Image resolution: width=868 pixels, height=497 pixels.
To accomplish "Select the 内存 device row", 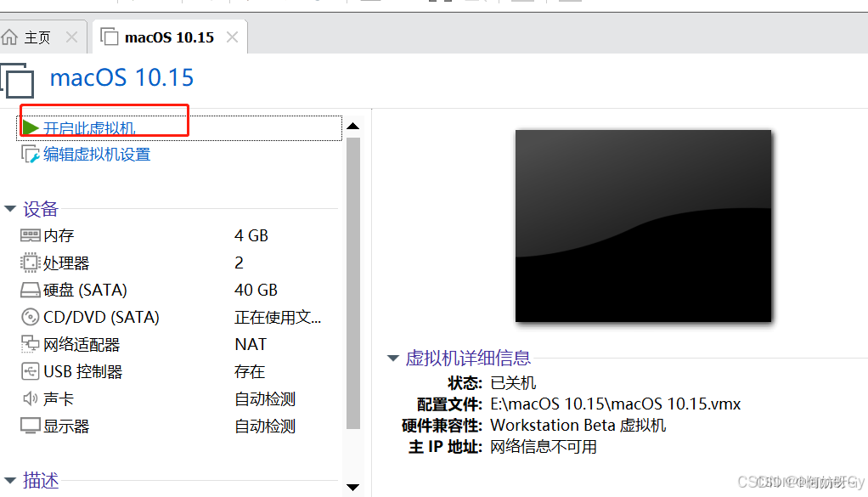I will [178, 235].
